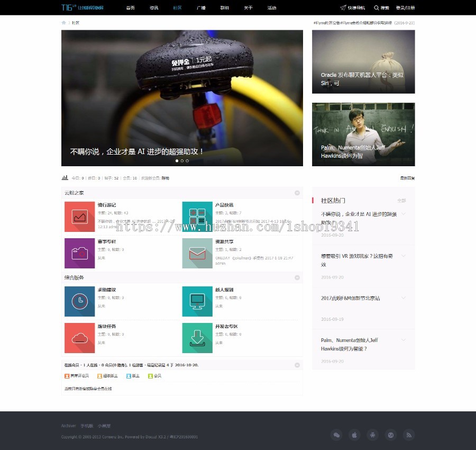Screen dimensions: 476x450
Task: Collapse the online members section
Action: point(297,365)
